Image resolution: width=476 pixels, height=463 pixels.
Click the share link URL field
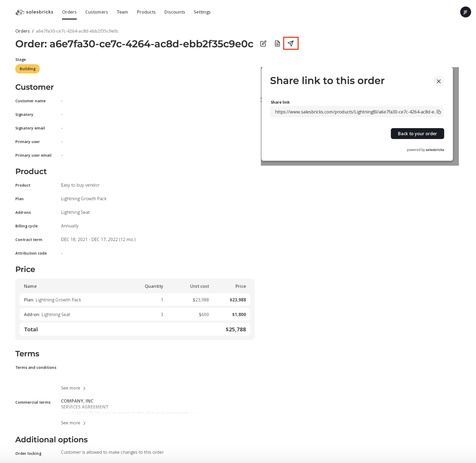pos(357,112)
